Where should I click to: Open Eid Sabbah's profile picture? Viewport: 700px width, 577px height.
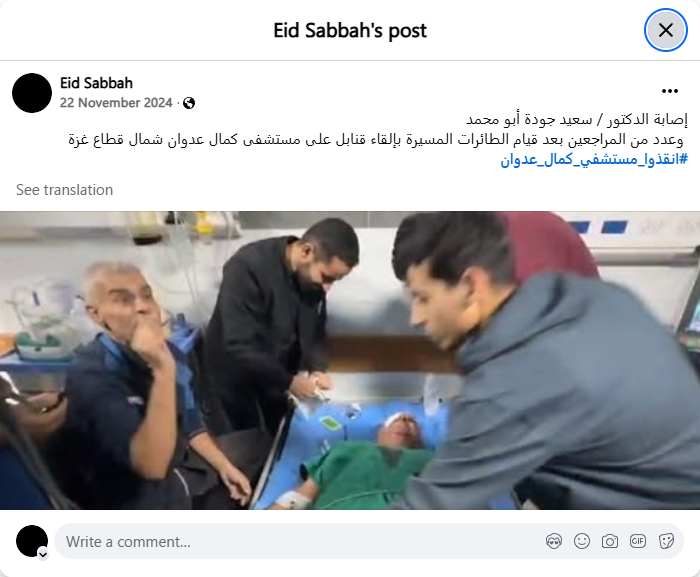pyautogui.click(x=32, y=93)
